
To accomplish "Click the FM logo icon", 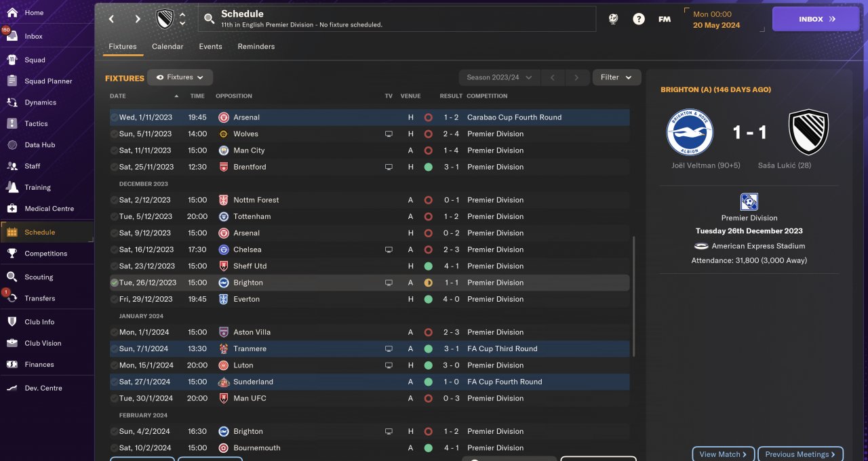I will click(x=665, y=19).
